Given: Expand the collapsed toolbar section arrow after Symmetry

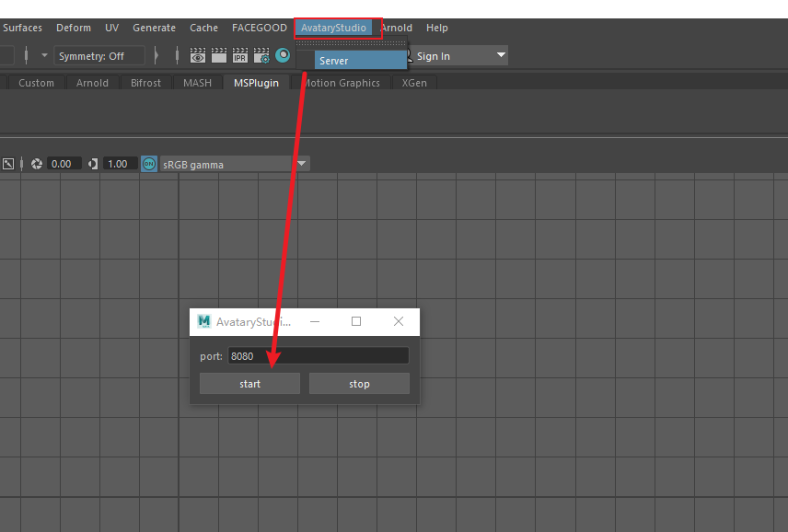Looking at the screenshot, I should tap(156, 55).
